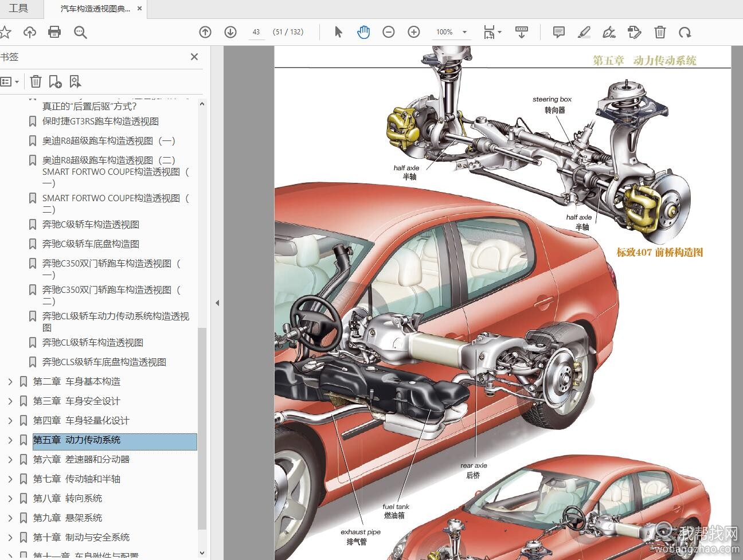Viewport: 743px width, 560px height.
Task: Expand 第五章 动力传动系统 bookmark
Action: pyautogui.click(x=10, y=440)
